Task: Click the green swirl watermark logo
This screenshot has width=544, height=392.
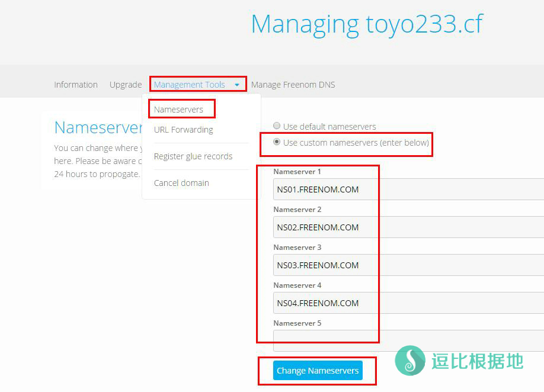Action: click(410, 361)
